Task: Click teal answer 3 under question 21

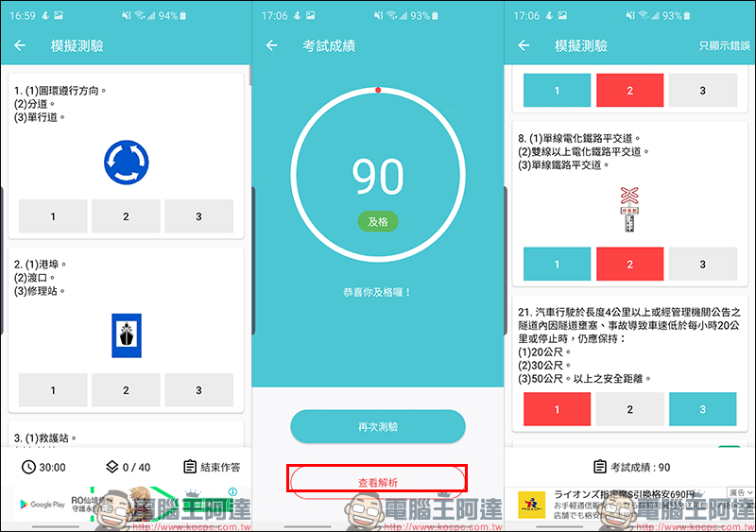Action: (x=702, y=409)
